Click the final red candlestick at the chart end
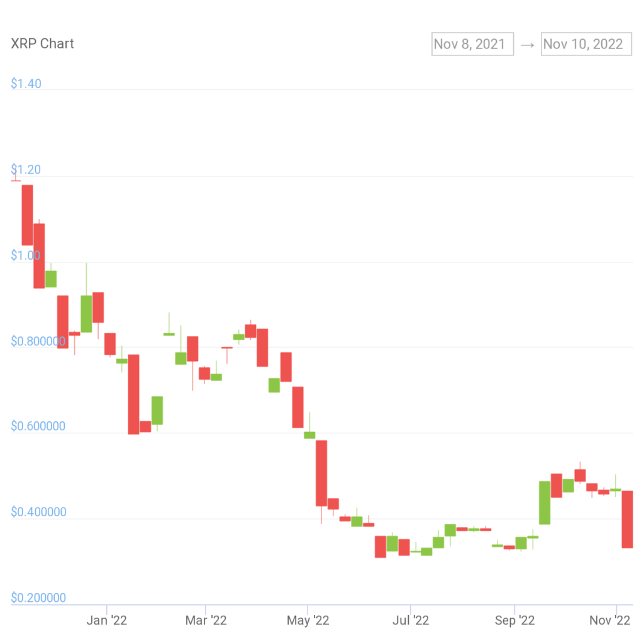This screenshot has width=644, height=644. click(627, 519)
